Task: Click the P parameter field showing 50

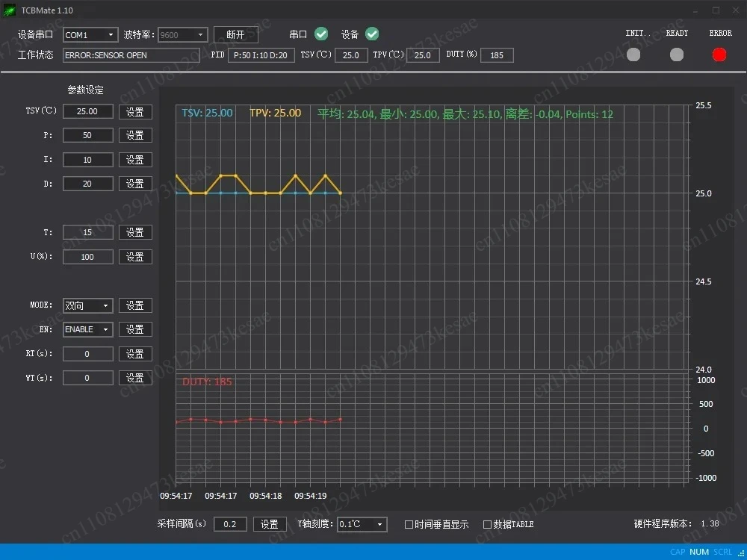Action: point(87,135)
